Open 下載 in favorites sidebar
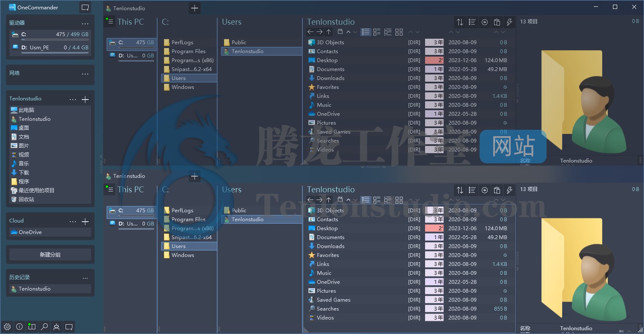The height and width of the screenshot is (334, 644). (x=50, y=172)
